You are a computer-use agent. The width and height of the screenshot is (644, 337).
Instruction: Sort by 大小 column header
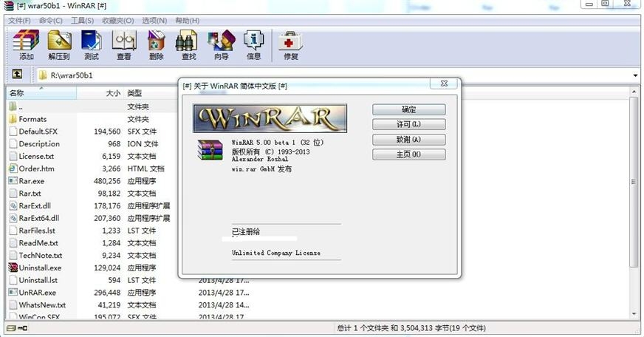pos(100,93)
